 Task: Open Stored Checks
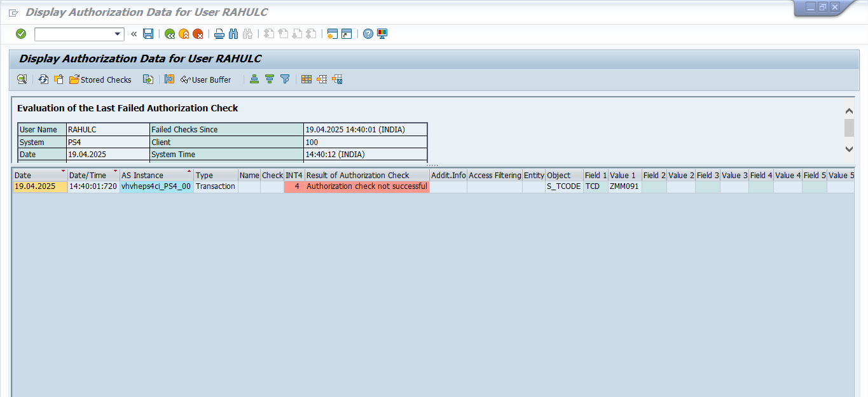(100, 80)
